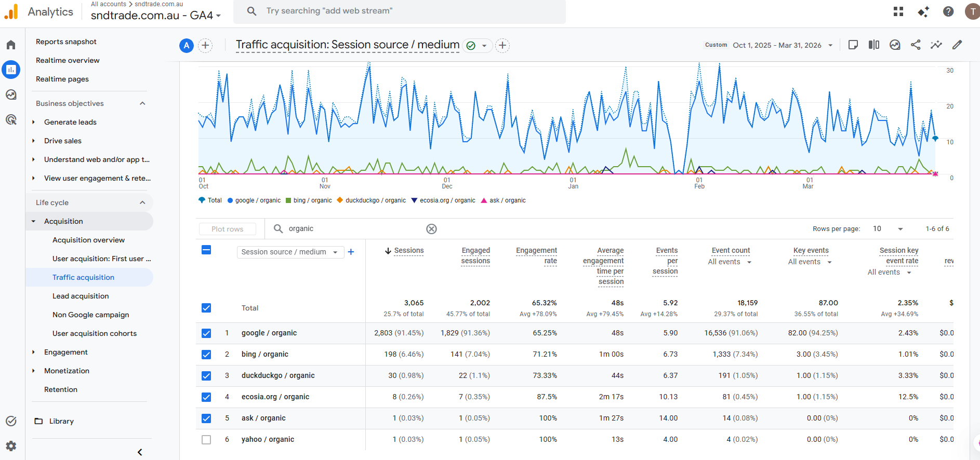Screen dimensions: 980x460
Task: Uncheck the ask / organic row checkbox
Action: point(206,418)
